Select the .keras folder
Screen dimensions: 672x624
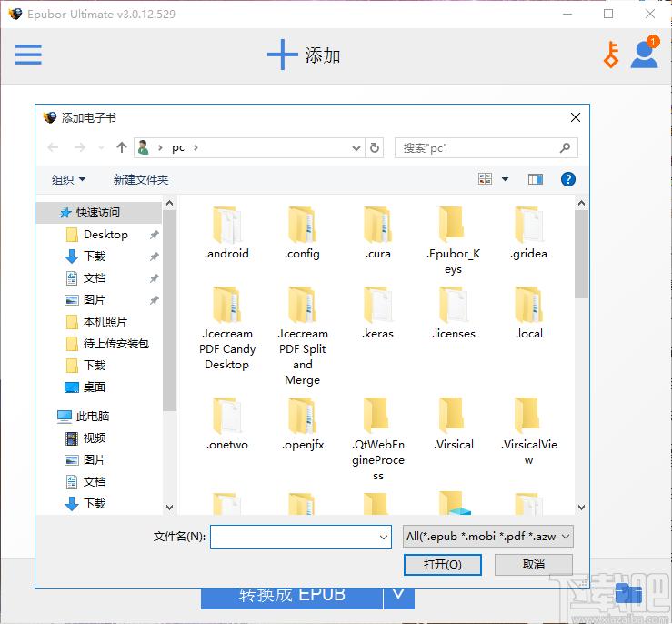coord(377,313)
